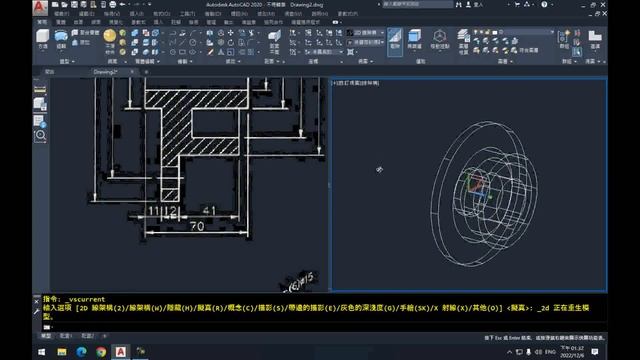640x360 pixels.
Task: Expand the 圖層 (Layers) panel
Action: pyautogui.click(x=505, y=61)
